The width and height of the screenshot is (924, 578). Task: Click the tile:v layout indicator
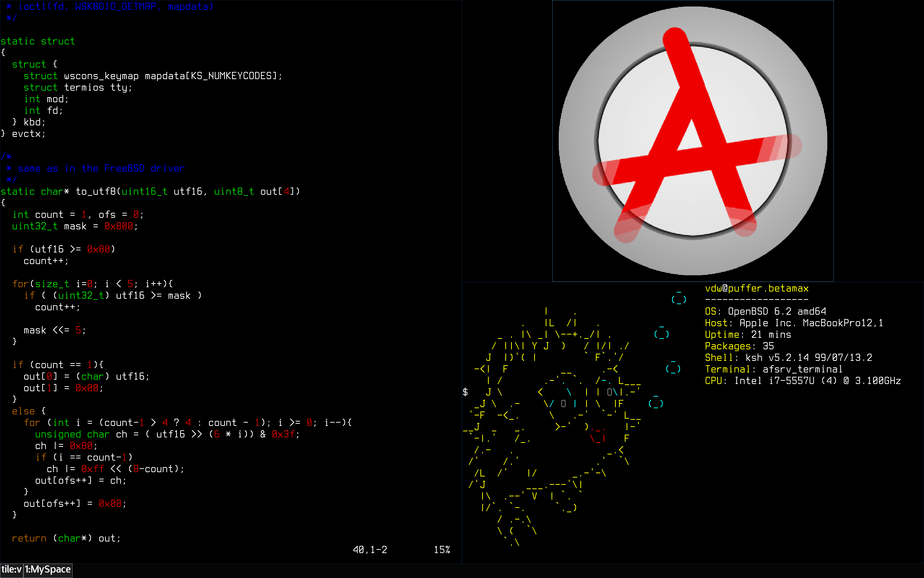[x=12, y=570]
